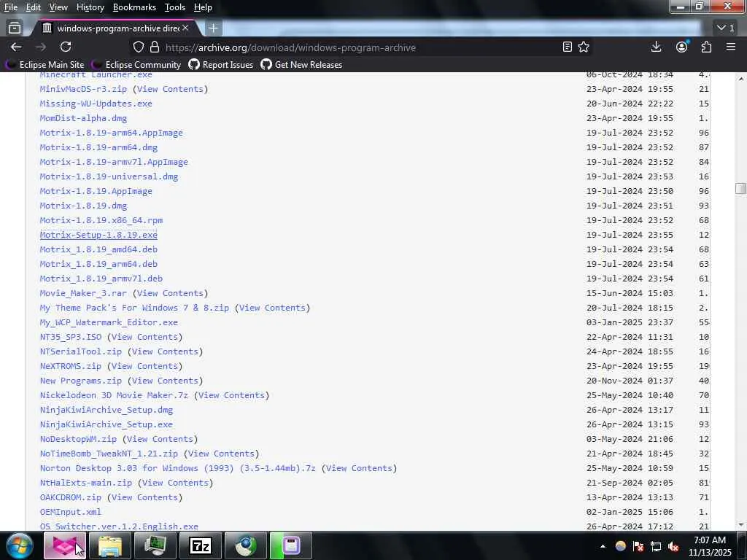The image size is (747, 560).
Task: Bookmark this page with the star
Action: click(x=584, y=47)
